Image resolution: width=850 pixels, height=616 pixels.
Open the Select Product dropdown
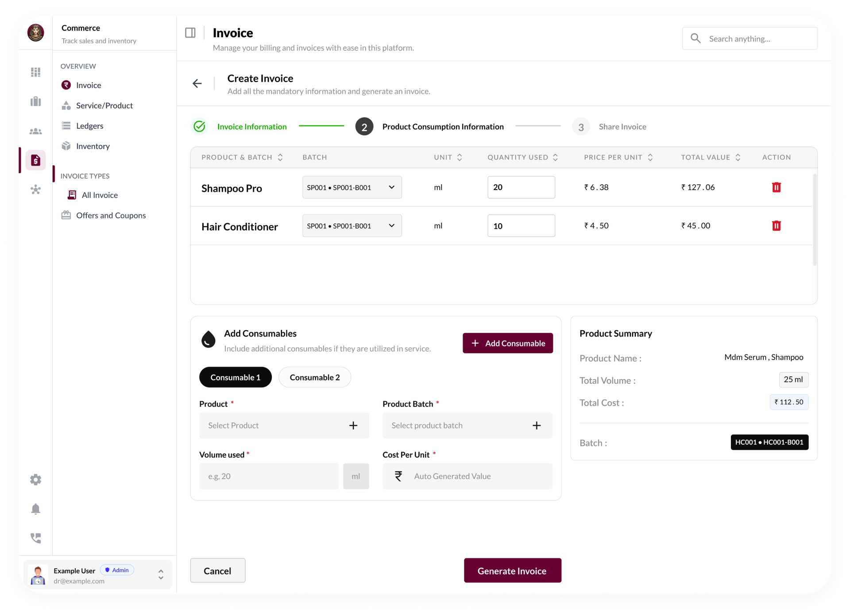(x=283, y=425)
